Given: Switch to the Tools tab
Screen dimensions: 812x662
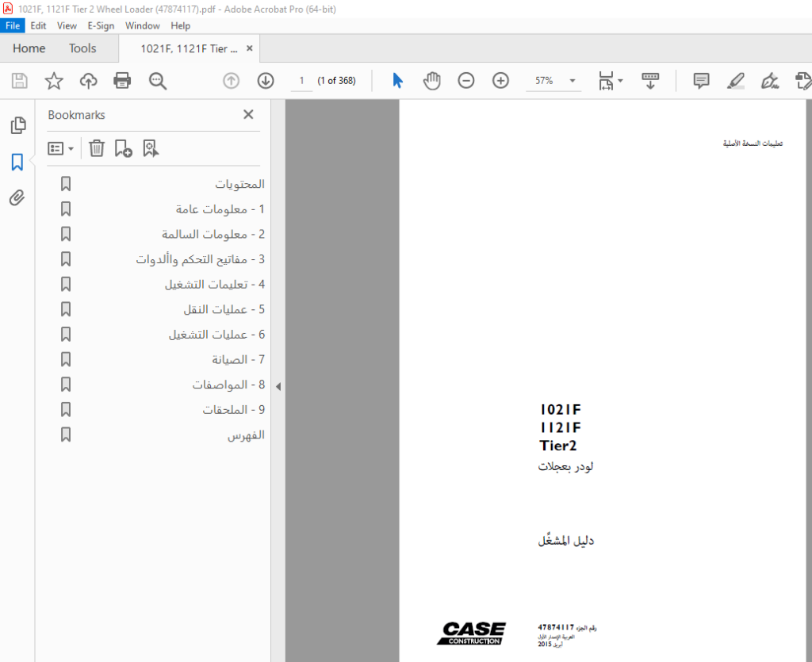Looking at the screenshot, I should click(82, 48).
